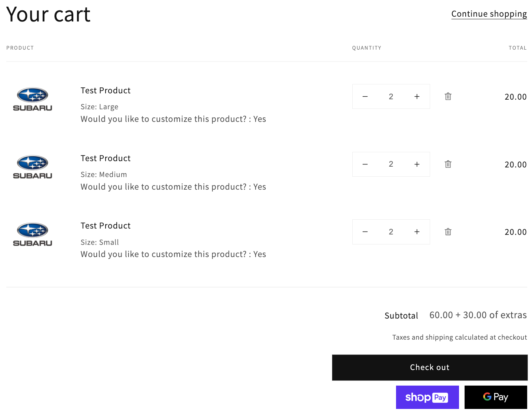Open Subaru thumbnail of Large product

33,99
